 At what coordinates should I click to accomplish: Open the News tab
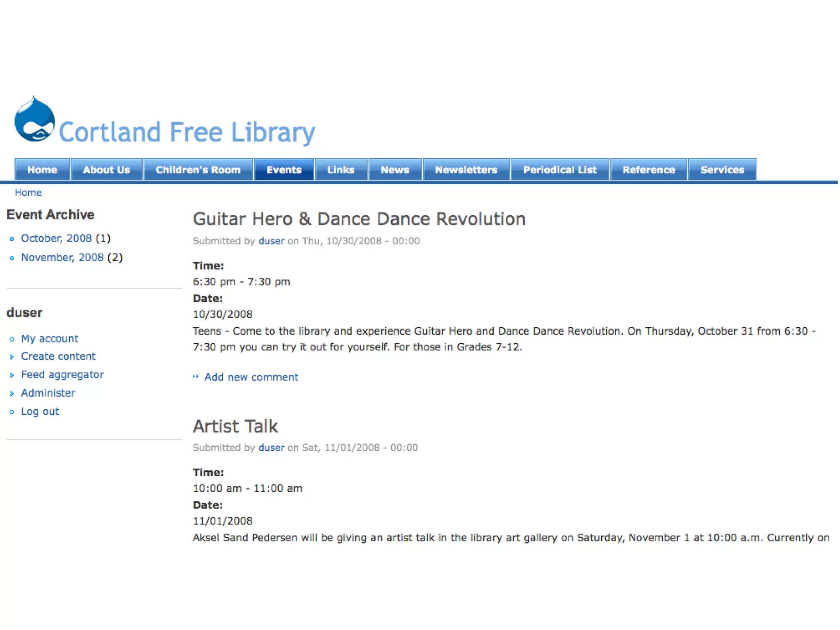click(395, 169)
